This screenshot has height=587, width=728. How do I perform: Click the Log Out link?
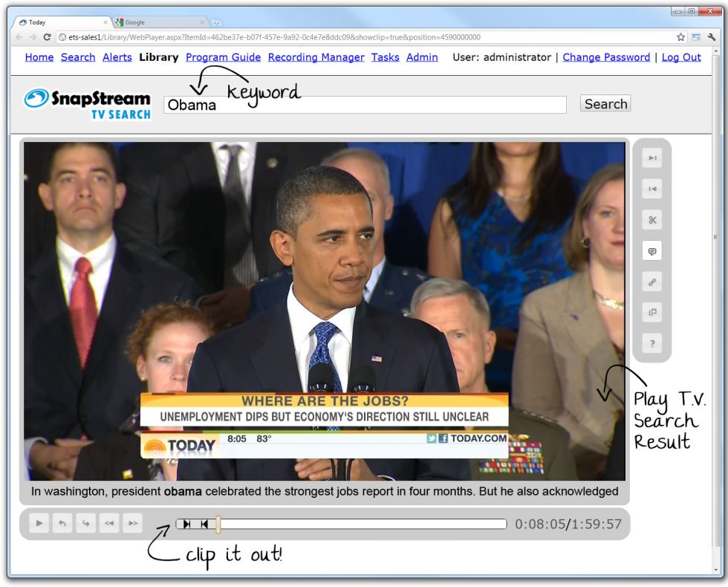(681, 57)
